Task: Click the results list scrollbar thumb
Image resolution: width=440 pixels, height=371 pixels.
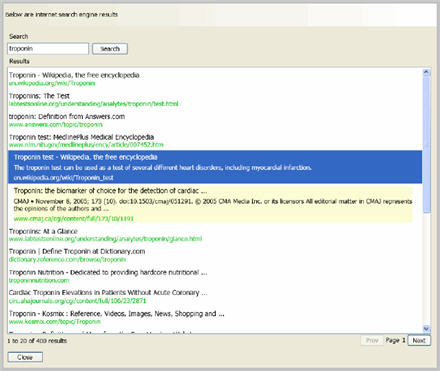Action: click(x=426, y=144)
